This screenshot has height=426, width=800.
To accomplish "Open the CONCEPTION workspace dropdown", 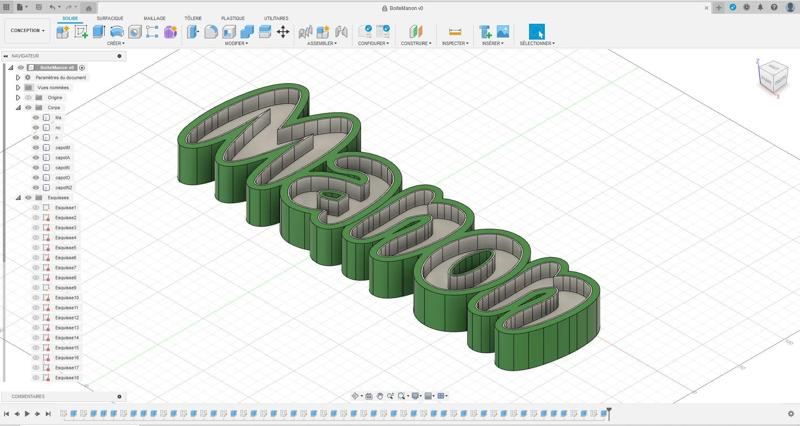I will click(x=27, y=30).
